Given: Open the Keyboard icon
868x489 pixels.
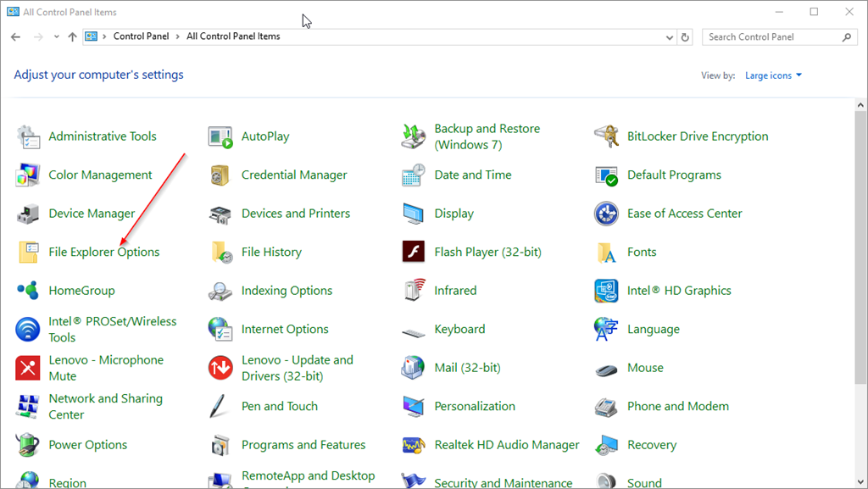Looking at the screenshot, I should [413, 332].
